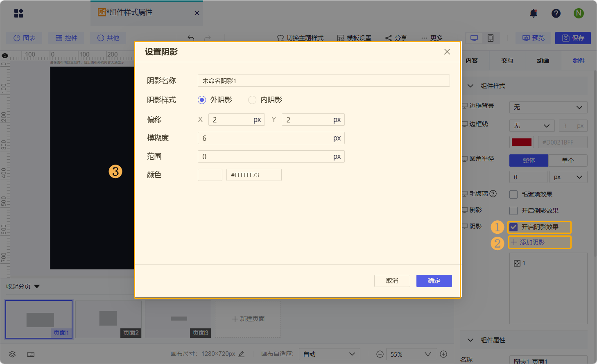Open the 其他 components panel
This screenshot has height=364, width=597.
(x=108, y=38)
